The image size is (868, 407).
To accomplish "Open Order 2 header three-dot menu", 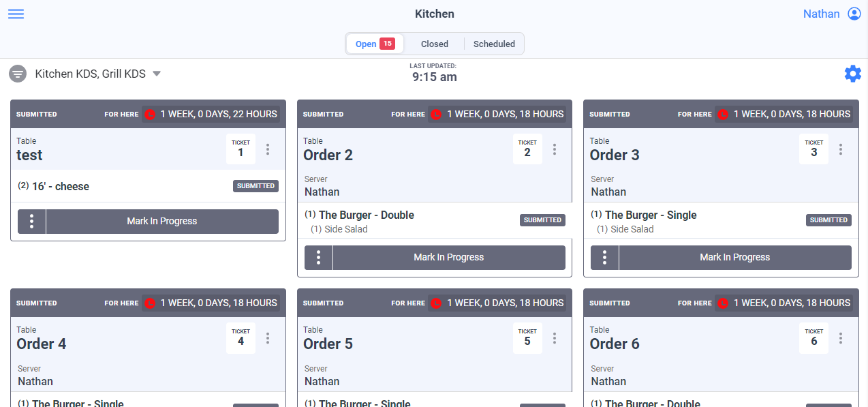I will pos(555,149).
